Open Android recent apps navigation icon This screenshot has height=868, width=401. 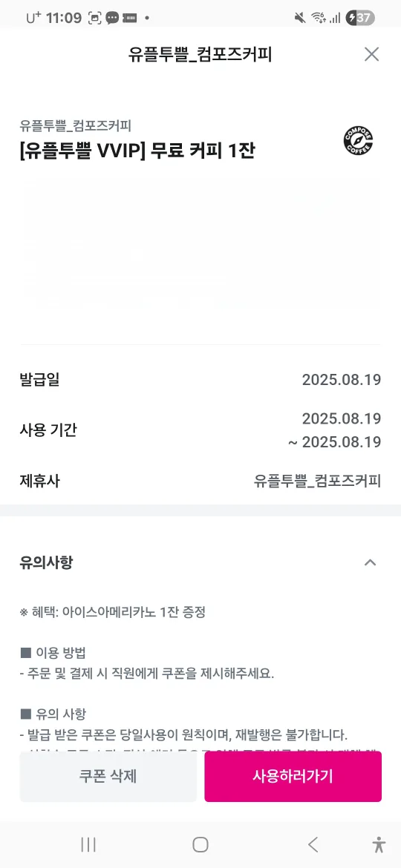tap(88, 844)
